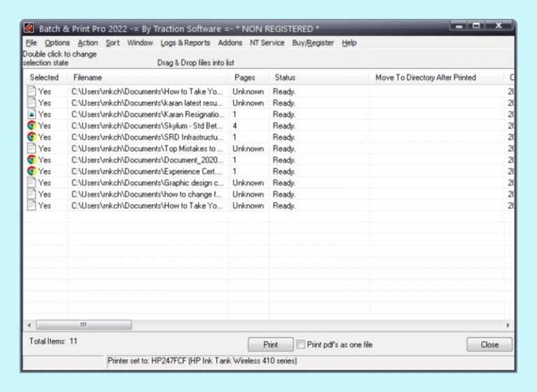This screenshot has height=392, width=537.
Task: Open the Help menu
Action: point(349,43)
